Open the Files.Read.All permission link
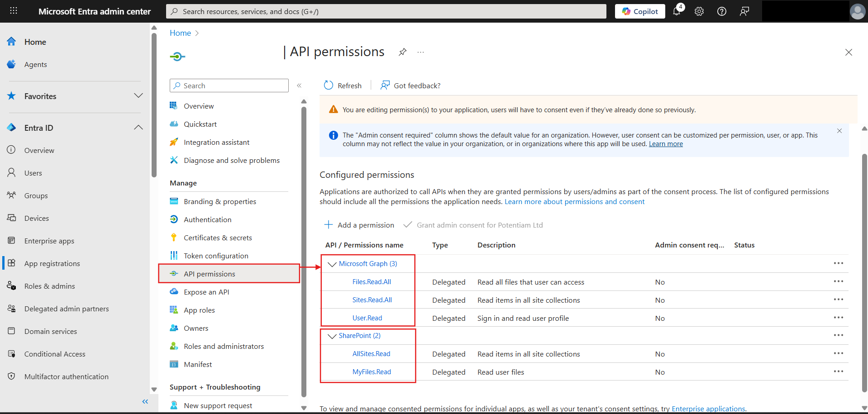868x414 pixels. tap(372, 282)
